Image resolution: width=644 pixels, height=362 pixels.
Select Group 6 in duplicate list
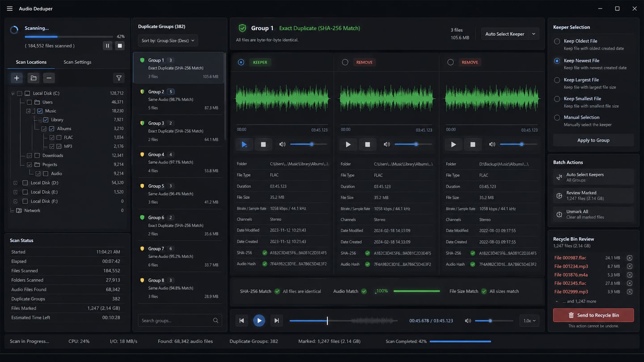(x=179, y=225)
